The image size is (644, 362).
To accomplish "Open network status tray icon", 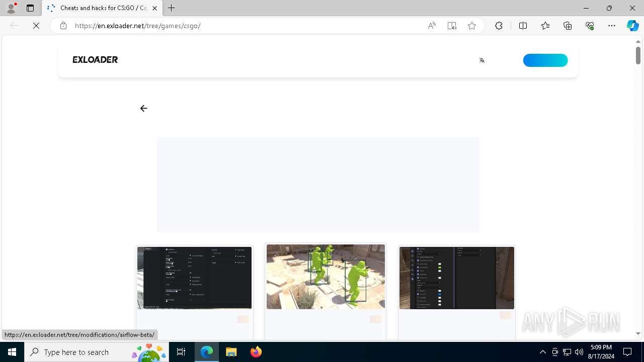I will [567, 352].
